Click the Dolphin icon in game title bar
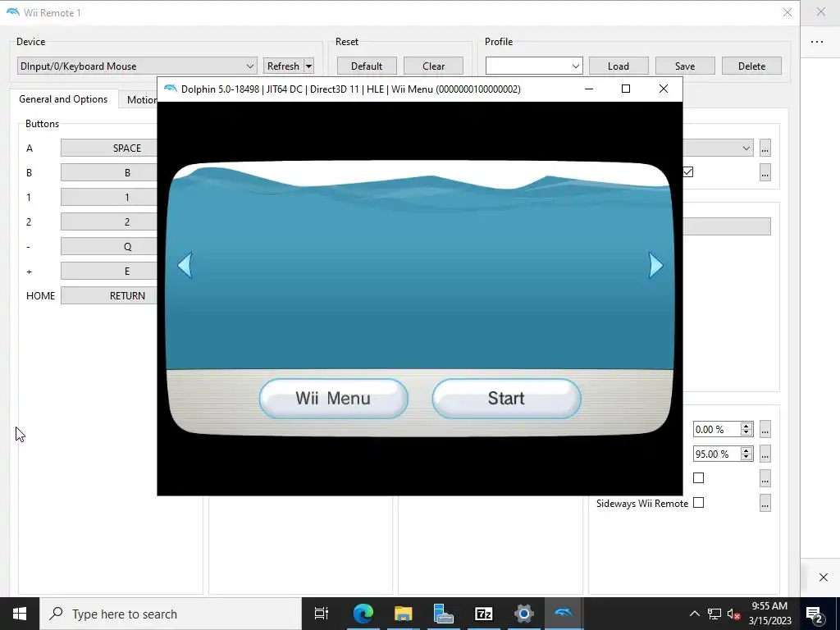Viewport: 840px width, 630px height. coord(171,89)
